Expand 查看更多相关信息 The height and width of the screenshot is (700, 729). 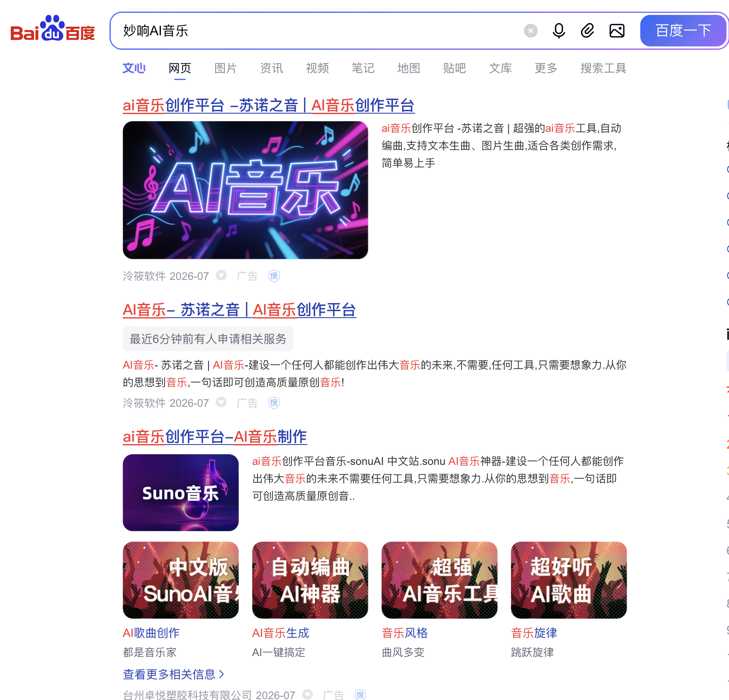pyautogui.click(x=173, y=674)
